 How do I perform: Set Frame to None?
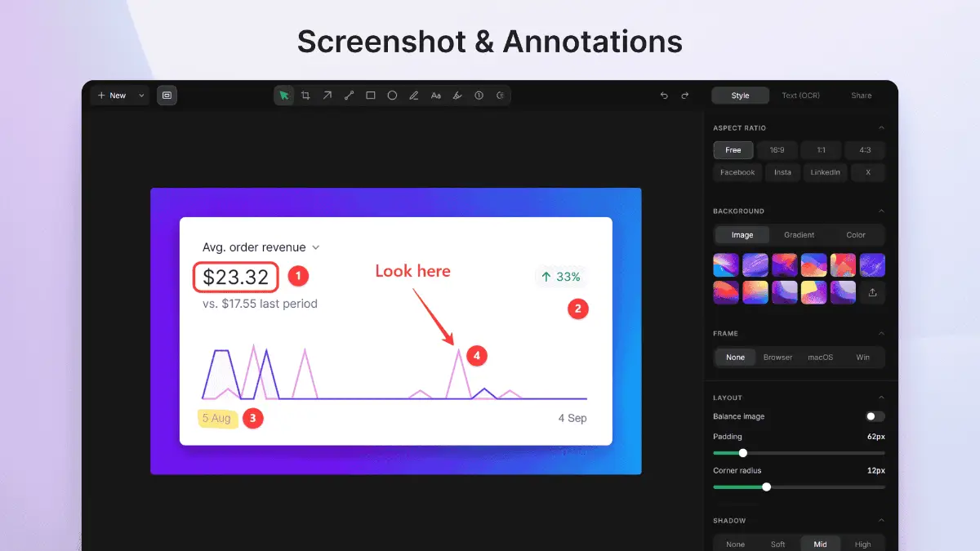click(x=735, y=358)
